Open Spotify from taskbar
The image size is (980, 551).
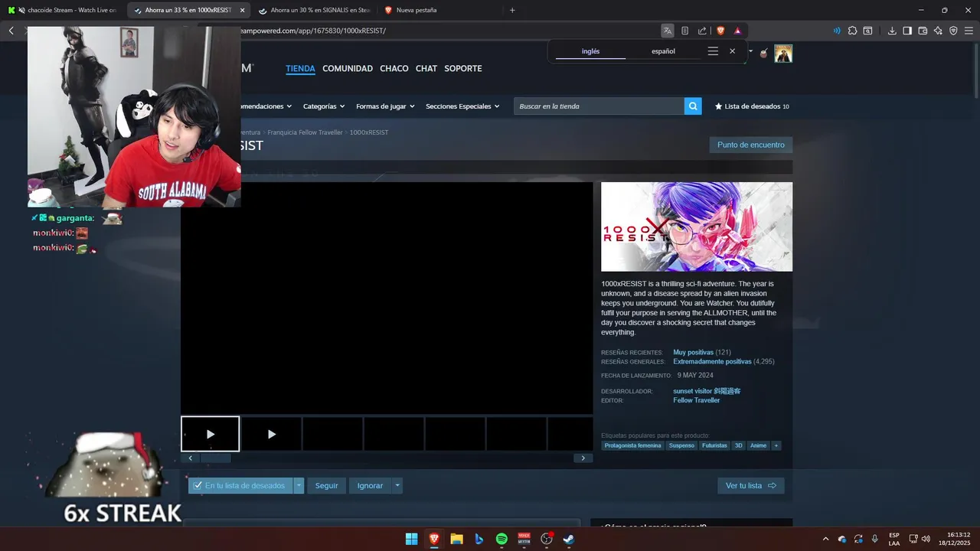pos(501,539)
